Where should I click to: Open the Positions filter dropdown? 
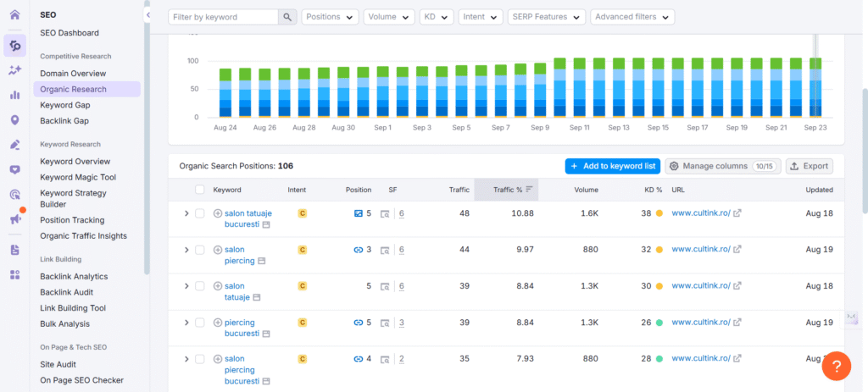click(330, 17)
